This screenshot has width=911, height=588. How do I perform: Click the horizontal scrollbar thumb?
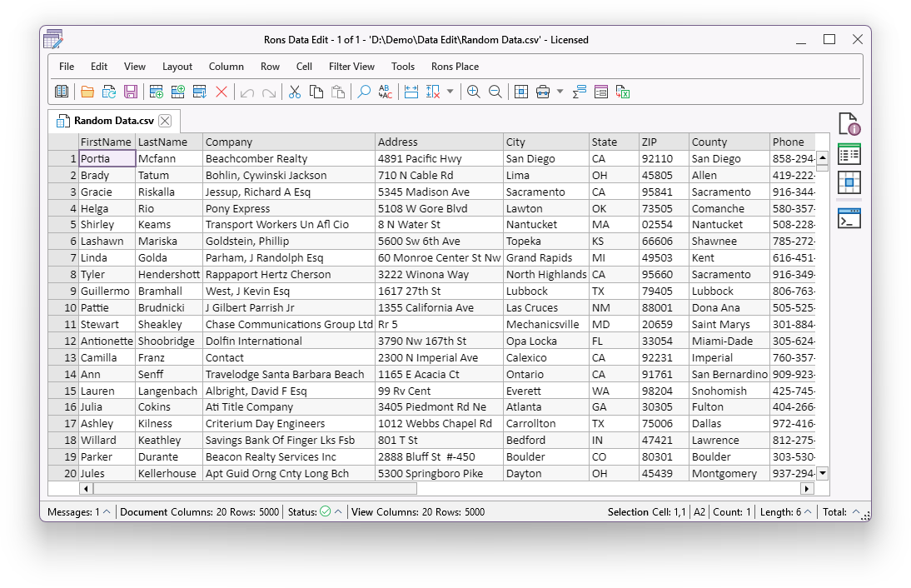pos(255,489)
